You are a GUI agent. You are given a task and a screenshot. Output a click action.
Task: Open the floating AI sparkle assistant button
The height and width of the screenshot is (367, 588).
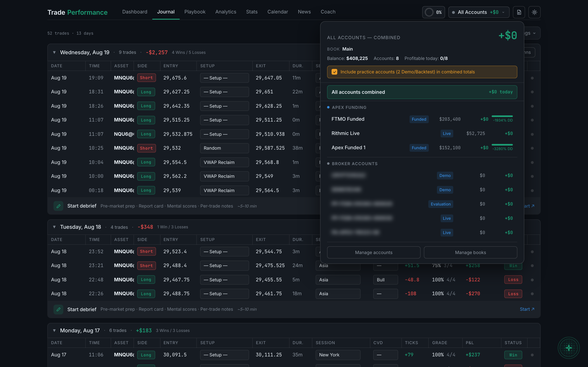pyautogui.click(x=569, y=348)
